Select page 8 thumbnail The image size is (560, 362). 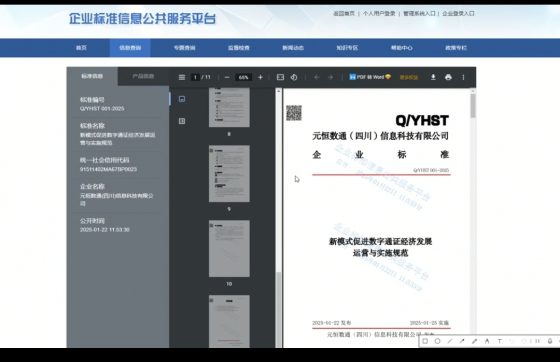pyautogui.click(x=229, y=107)
